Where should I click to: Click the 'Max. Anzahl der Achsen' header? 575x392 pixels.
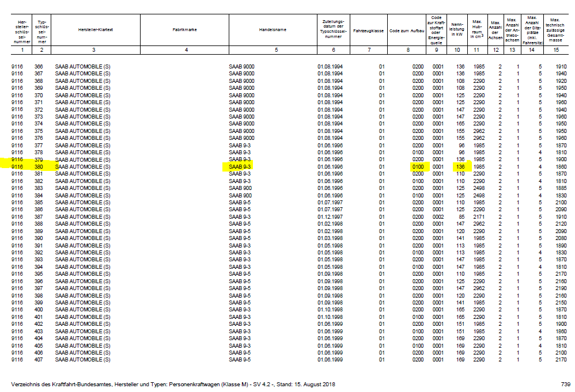click(495, 30)
